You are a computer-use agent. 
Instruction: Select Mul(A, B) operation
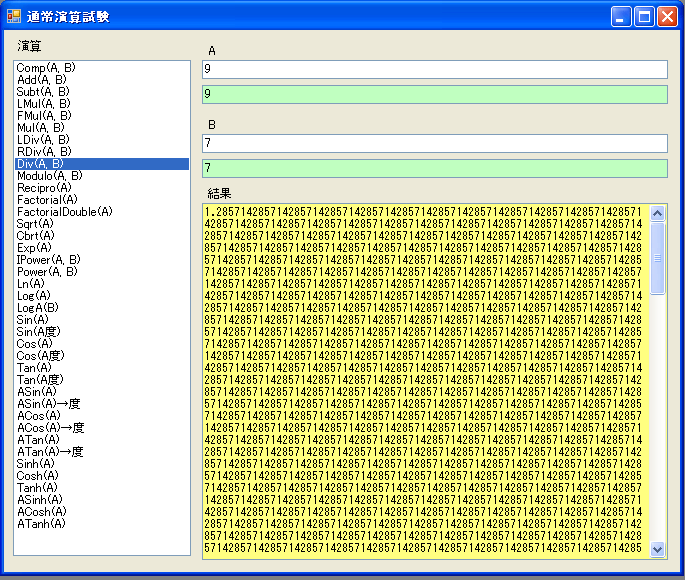pyautogui.click(x=102, y=128)
